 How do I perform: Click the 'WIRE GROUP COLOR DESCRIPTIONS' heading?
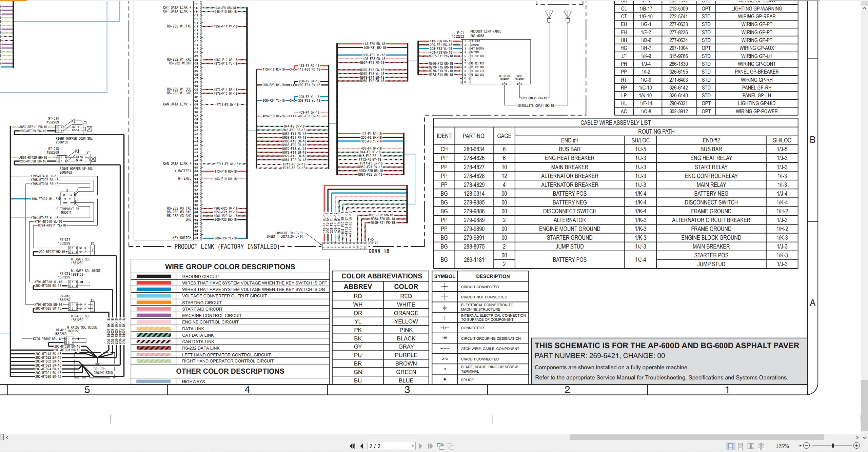click(230, 267)
